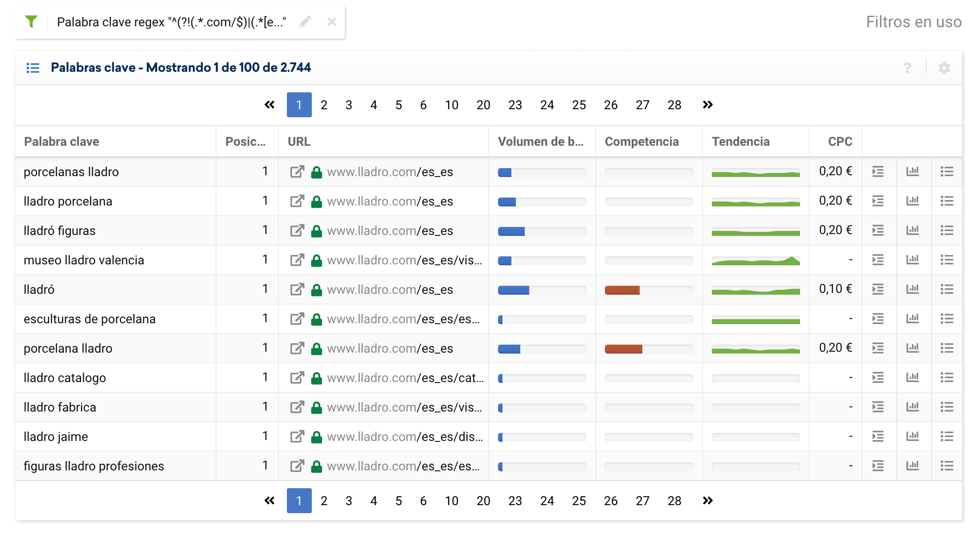Edit the keyword regex filter with pencil icon
The image size is (980, 535).
tap(305, 22)
